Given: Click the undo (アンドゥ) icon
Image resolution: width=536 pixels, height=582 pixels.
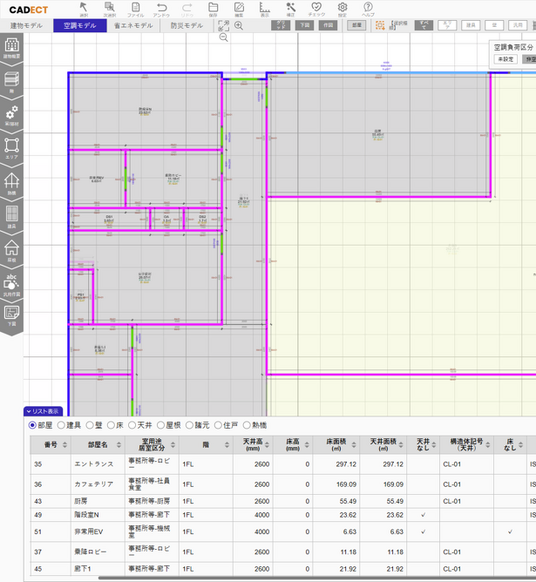Looking at the screenshot, I should (162, 9).
